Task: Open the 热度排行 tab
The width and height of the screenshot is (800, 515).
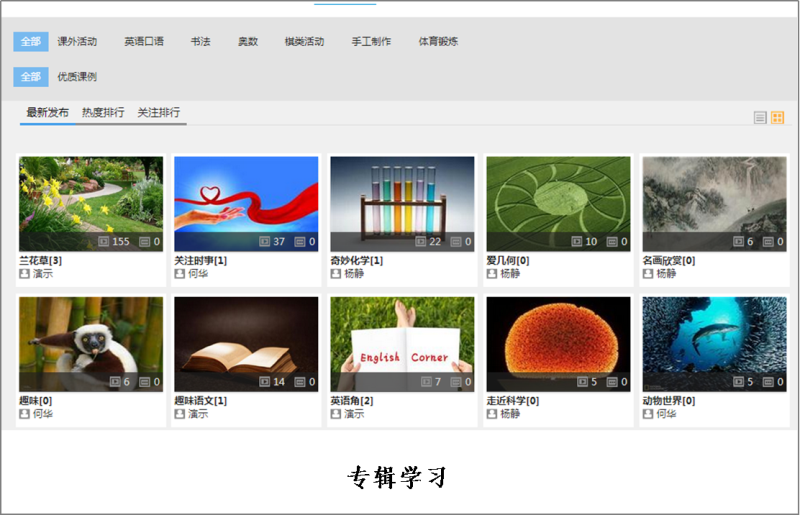Action: tap(103, 112)
